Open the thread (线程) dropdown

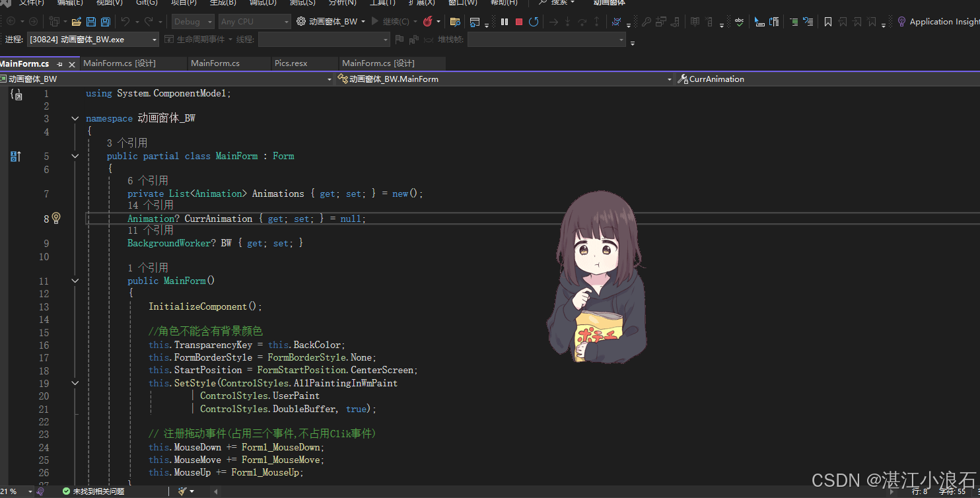[x=324, y=40]
